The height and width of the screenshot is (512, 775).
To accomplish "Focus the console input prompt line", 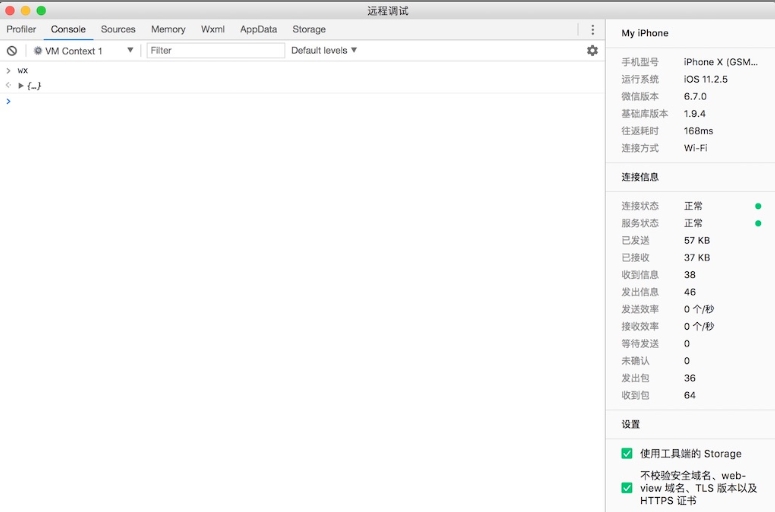I will [x=300, y=101].
